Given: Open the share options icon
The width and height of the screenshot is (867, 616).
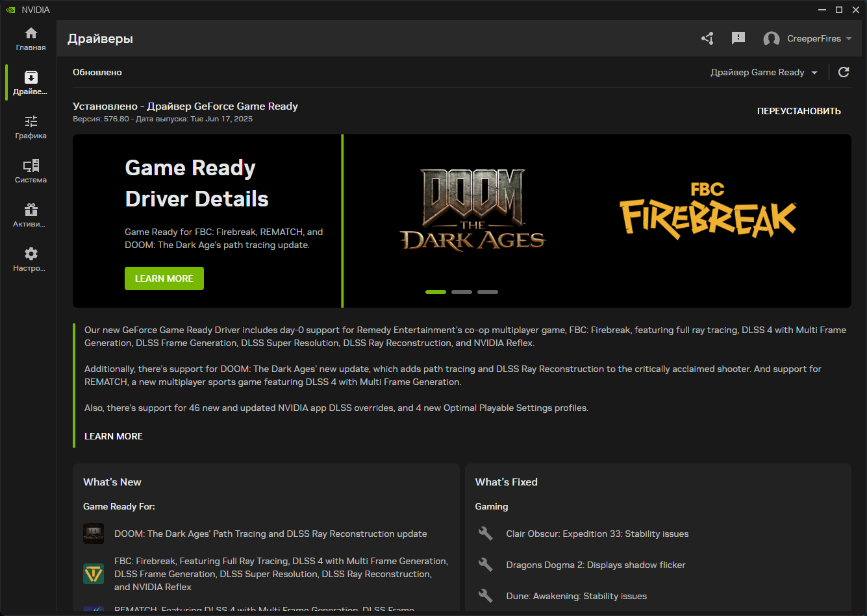Looking at the screenshot, I should click(707, 38).
